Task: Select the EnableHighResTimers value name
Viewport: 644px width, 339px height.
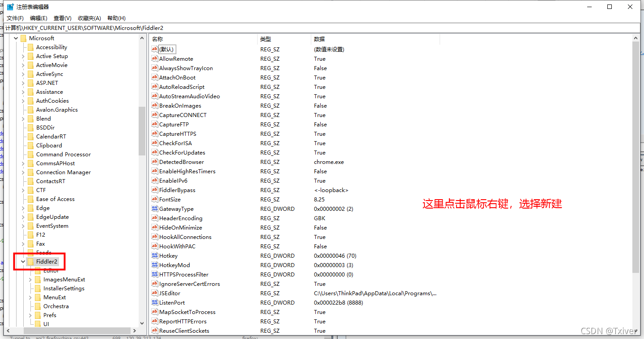Action: pyautogui.click(x=187, y=171)
